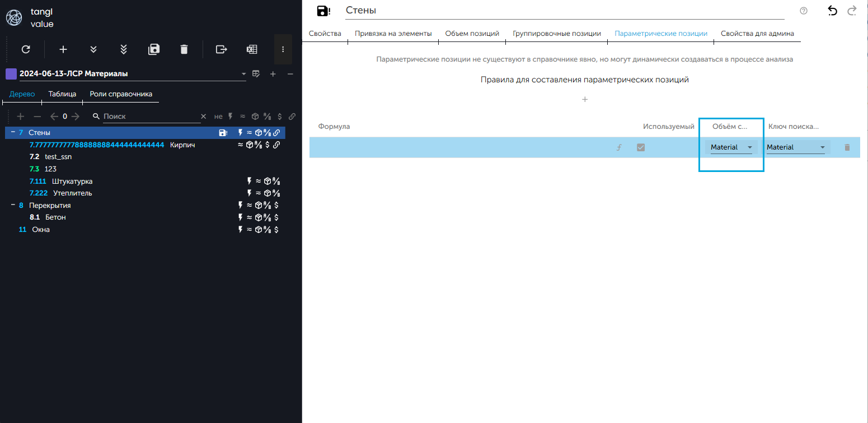Click the refresh icon in the left toolbar
Screen dimensions: 868x423
coord(26,49)
